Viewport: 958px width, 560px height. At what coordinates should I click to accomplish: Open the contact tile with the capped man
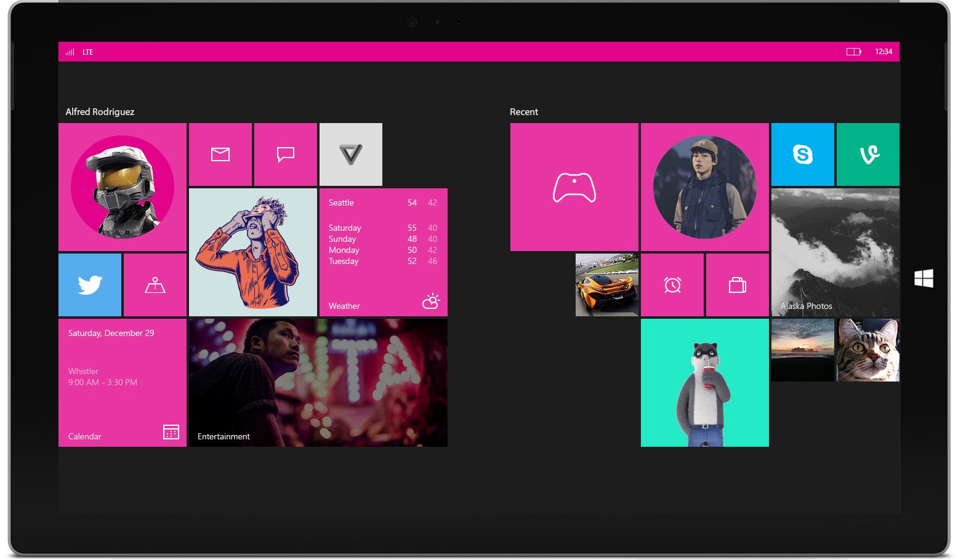click(x=704, y=186)
